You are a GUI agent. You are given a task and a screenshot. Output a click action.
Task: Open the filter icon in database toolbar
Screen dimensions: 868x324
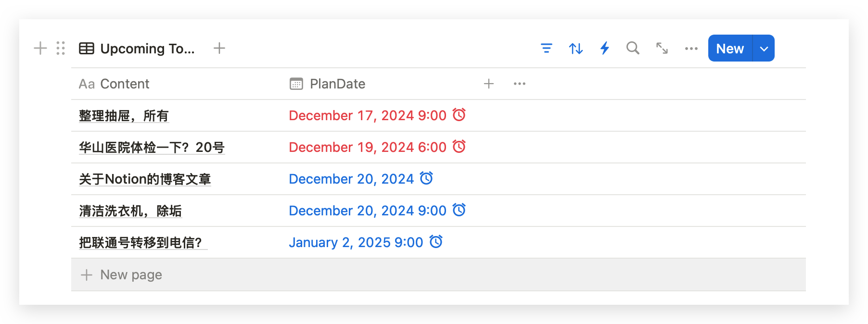pos(546,48)
